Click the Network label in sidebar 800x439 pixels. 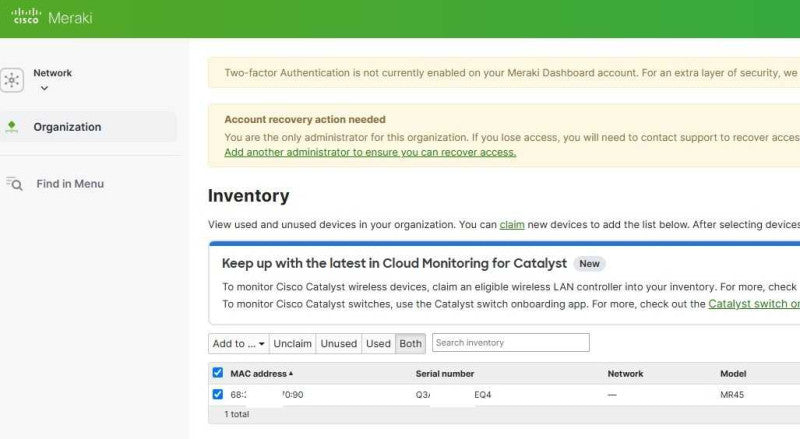[53, 72]
